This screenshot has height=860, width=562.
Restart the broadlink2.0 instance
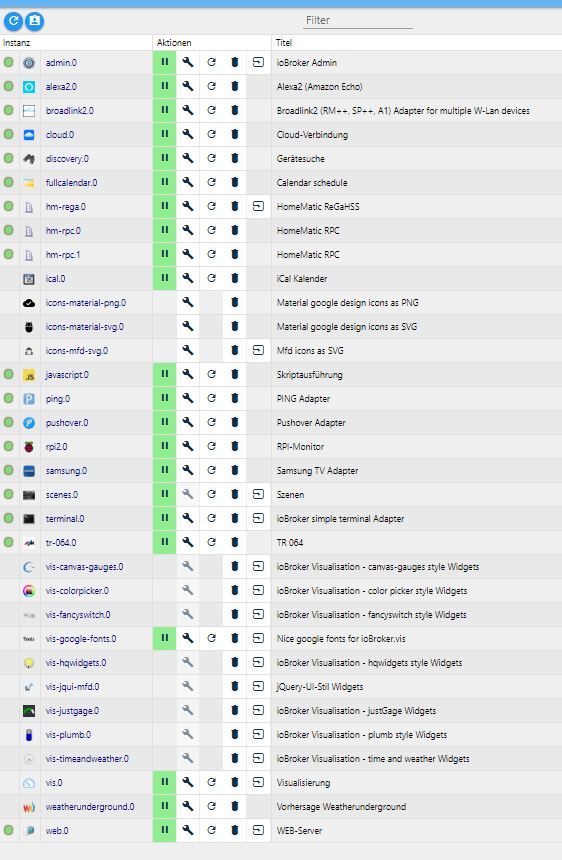click(x=211, y=110)
